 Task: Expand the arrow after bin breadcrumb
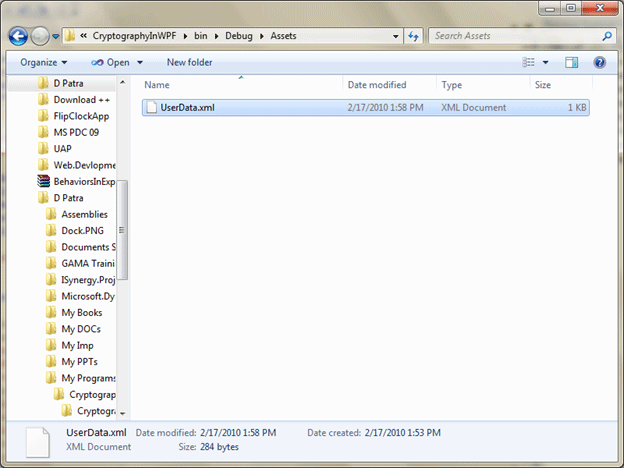pos(216,36)
